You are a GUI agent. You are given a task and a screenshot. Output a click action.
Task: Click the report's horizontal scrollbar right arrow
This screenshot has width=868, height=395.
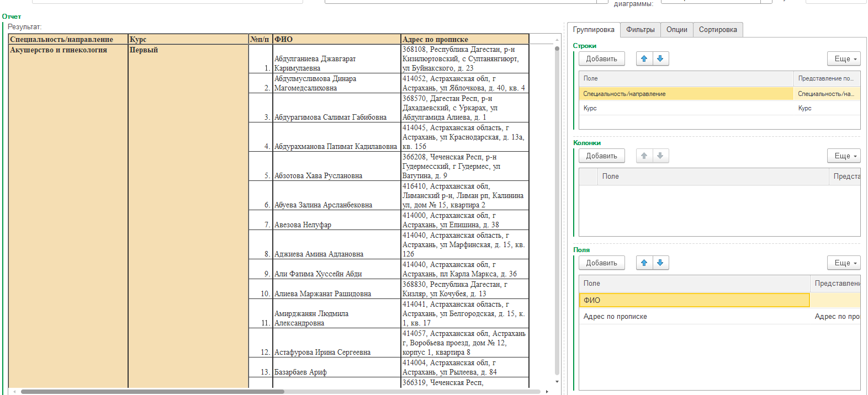tap(547, 392)
